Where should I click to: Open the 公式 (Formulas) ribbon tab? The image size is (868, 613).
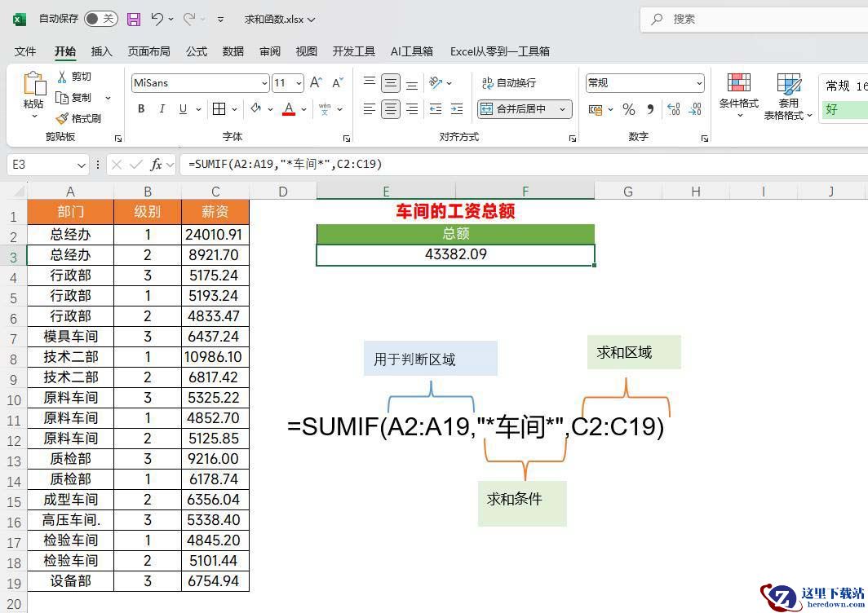click(197, 51)
